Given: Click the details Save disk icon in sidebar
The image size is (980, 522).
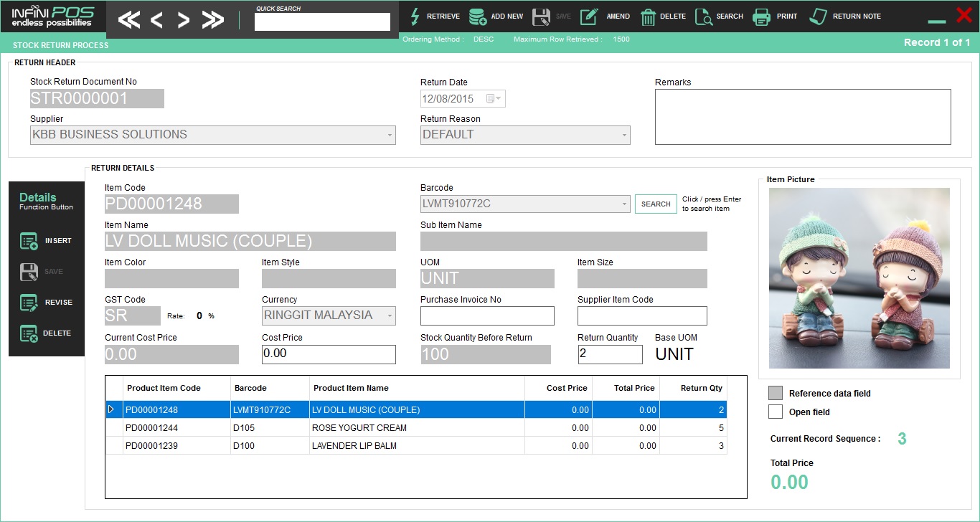Looking at the screenshot, I should point(29,272).
